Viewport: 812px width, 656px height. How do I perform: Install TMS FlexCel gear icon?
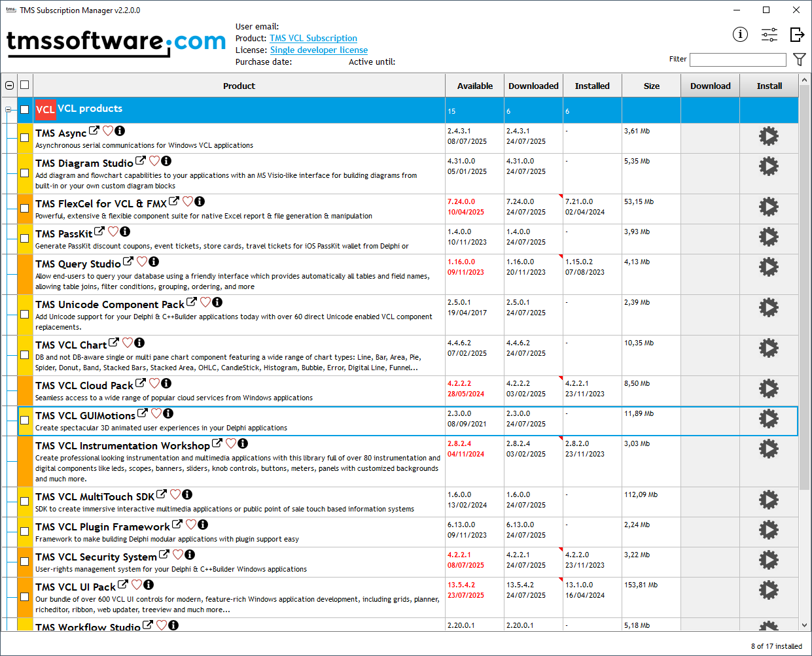point(769,207)
